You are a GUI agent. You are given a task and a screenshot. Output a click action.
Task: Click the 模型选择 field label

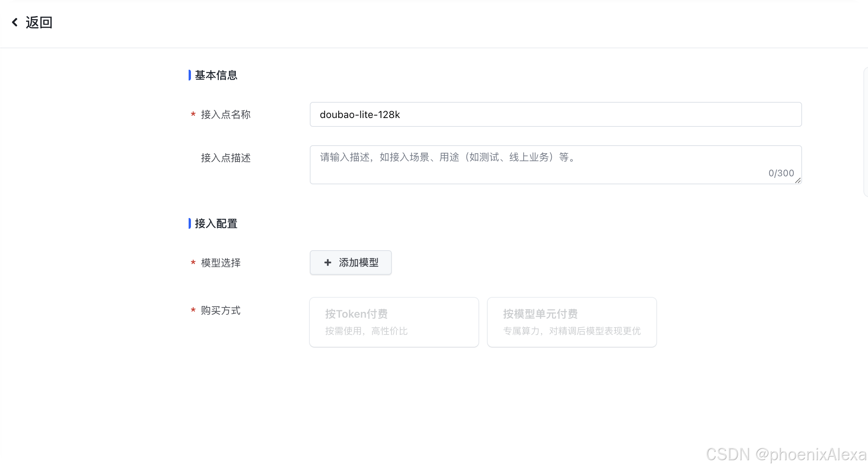tap(221, 263)
